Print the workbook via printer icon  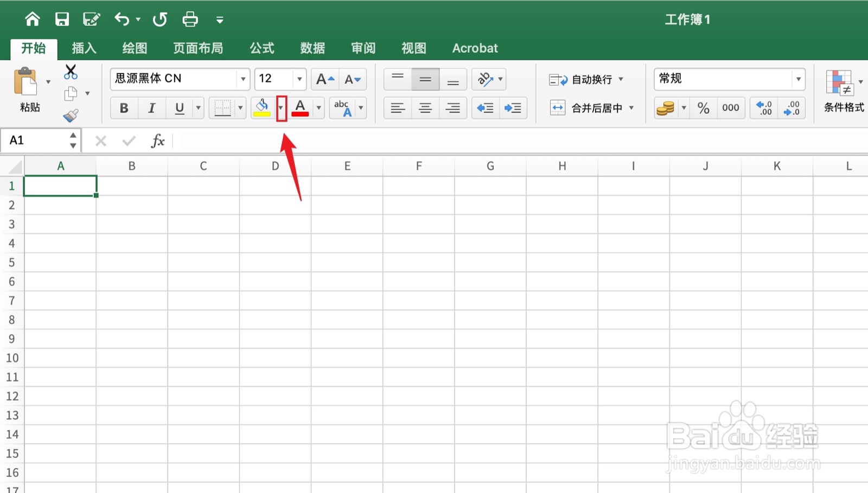click(x=190, y=20)
